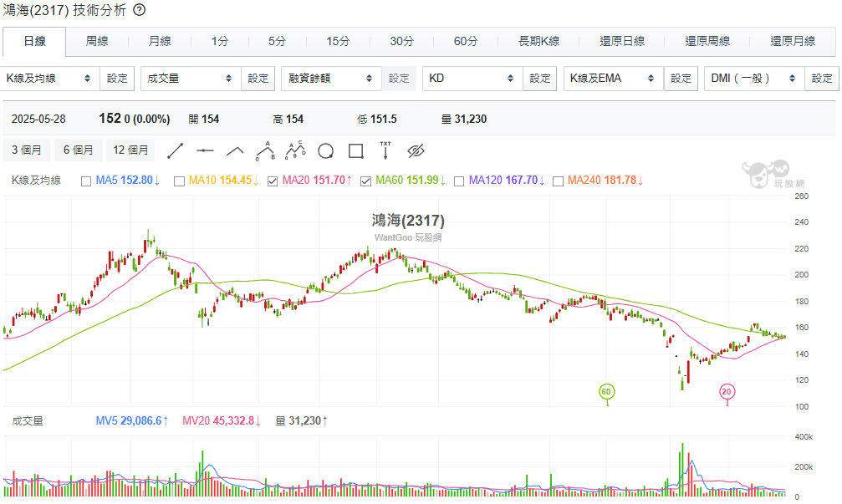Enable the MA240 moving average checkbox
842x504 pixels.
click(x=558, y=181)
